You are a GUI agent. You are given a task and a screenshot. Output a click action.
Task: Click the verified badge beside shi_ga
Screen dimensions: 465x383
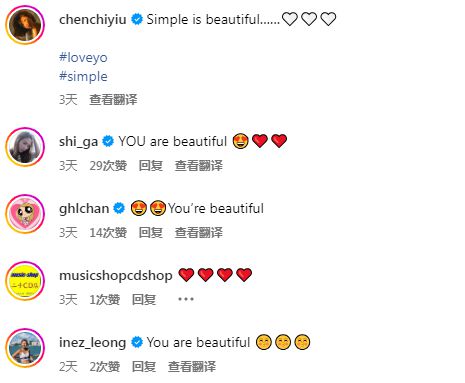click(108, 141)
